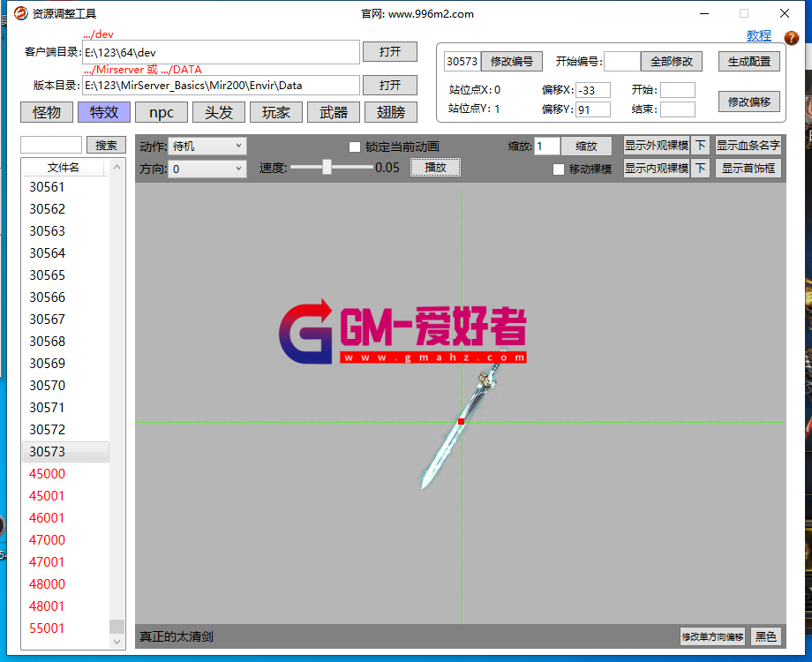Image resolution: width=812 pixels, height=662 pixels.
Task: Click the file list scrollbar thumb
Action: 117,627
